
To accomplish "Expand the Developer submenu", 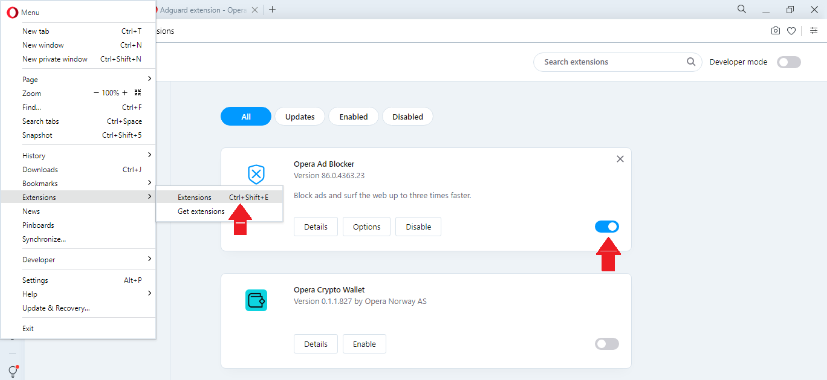I will pyautogui.click(x=149, y=259).
